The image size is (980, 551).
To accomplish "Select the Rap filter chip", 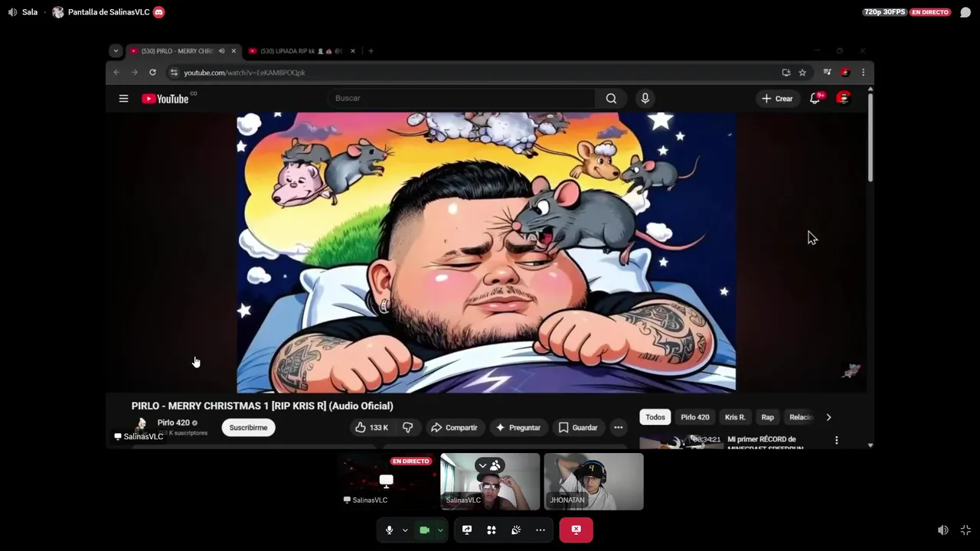I will (x=767, y=417).
